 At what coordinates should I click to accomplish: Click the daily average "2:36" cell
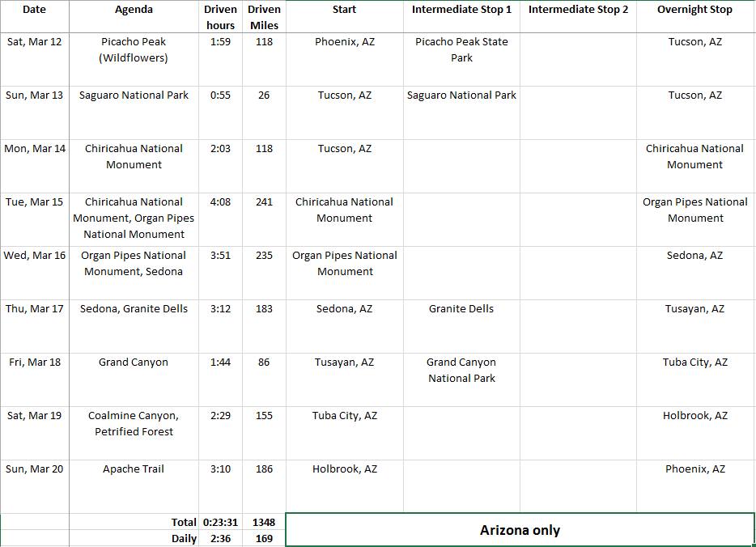pos(220,539)
